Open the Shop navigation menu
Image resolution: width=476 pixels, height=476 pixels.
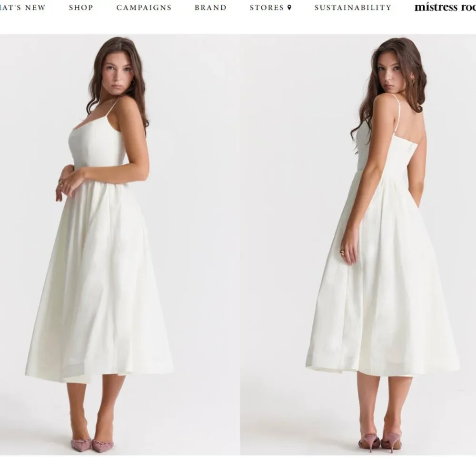[x=81, y=8]
